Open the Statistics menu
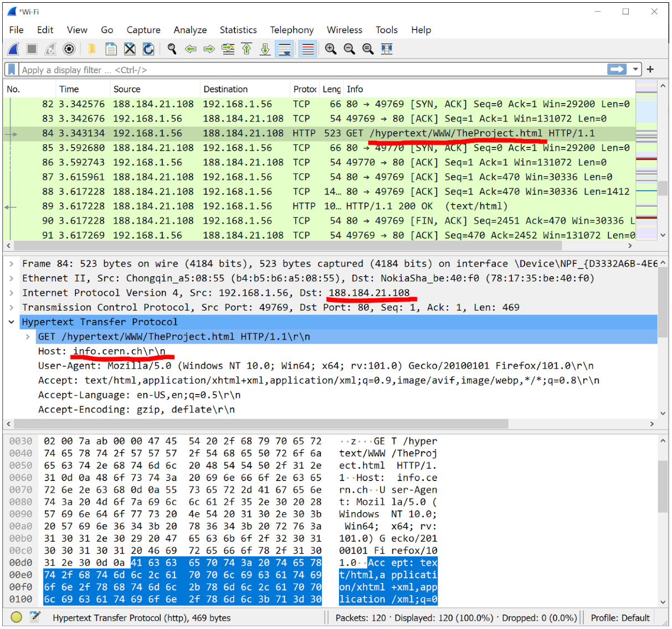Screen dimensions: 672x629 click(x=238, y=30)
